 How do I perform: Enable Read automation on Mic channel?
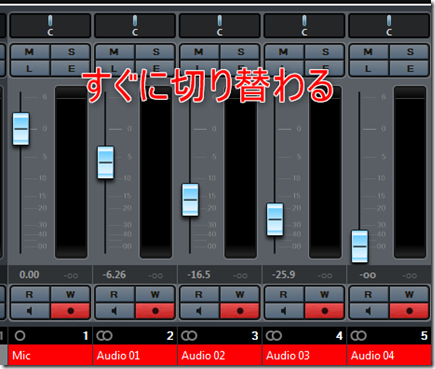[x=30, y=294]
